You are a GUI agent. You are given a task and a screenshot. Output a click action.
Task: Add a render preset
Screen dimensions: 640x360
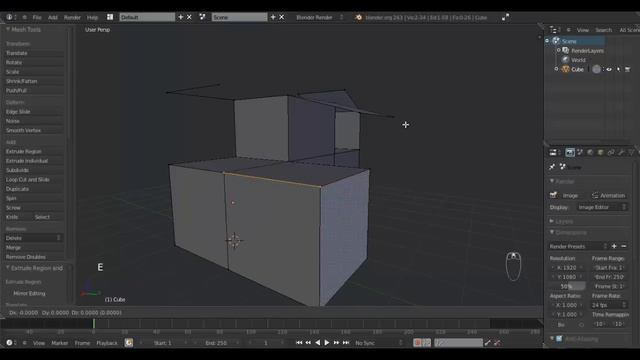(614, 246)
